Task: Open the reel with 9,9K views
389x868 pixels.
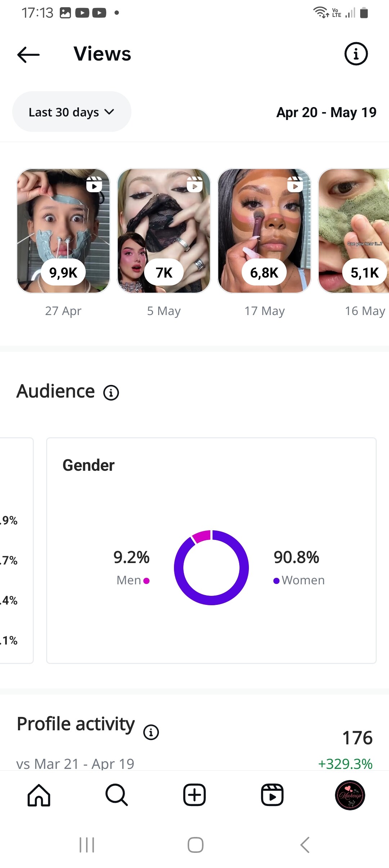Action: [x=63, y=231]
